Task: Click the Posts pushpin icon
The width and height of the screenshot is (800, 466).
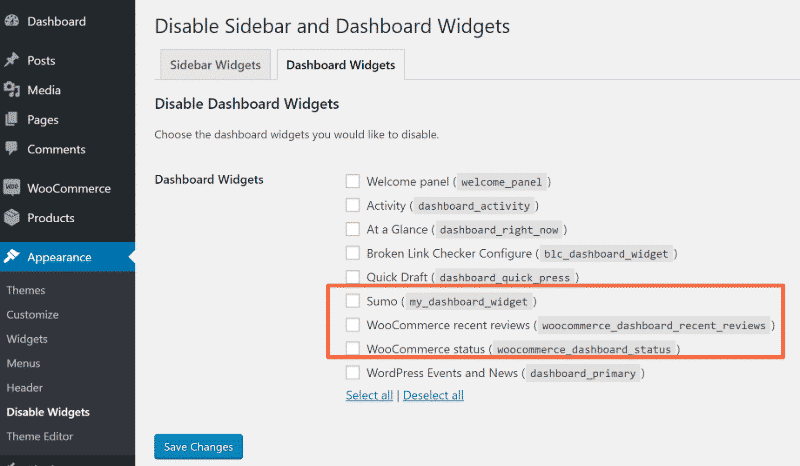Action: point(12,61)
